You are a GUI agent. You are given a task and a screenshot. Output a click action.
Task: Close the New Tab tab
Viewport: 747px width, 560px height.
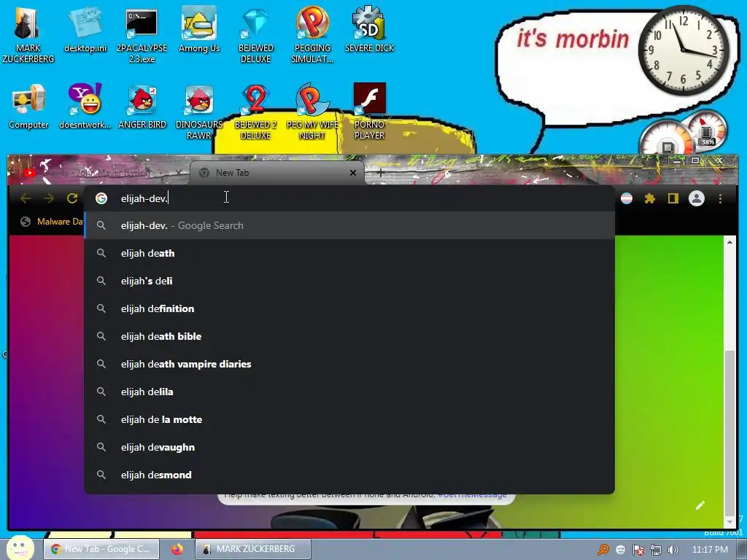[x=353, y=173]
